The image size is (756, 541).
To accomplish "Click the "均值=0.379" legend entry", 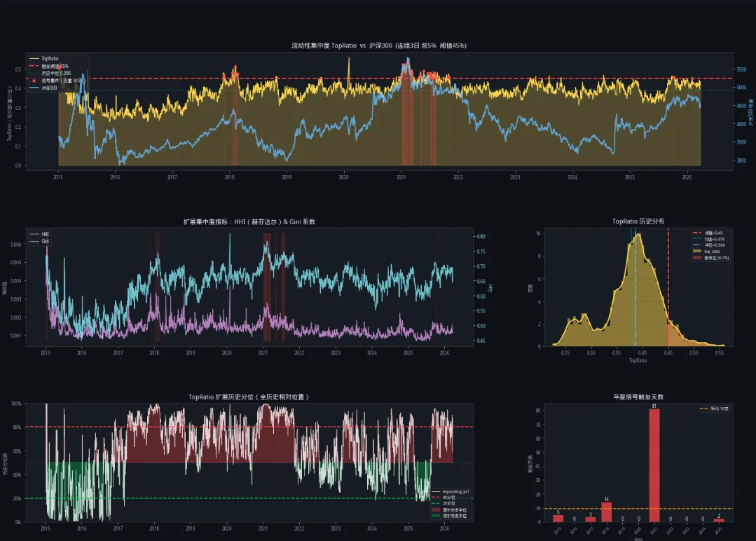I will (708, 239).
